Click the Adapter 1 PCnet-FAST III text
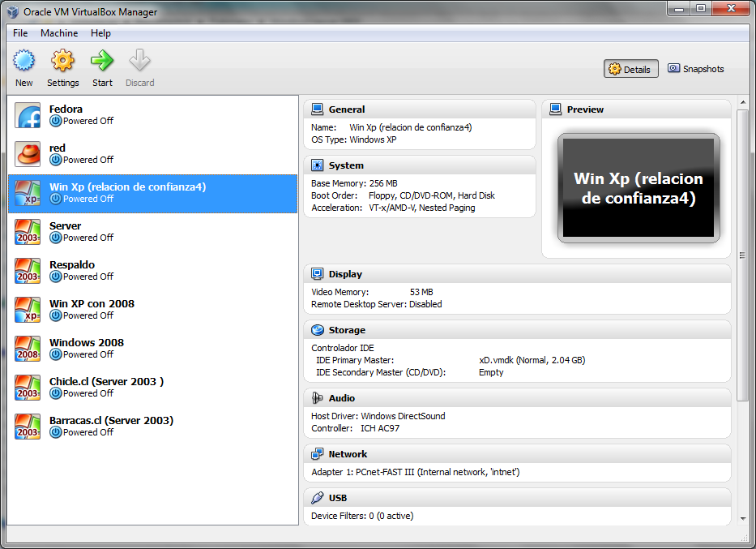Viewport: 756px width, 549px height. [x=416, y=472]
